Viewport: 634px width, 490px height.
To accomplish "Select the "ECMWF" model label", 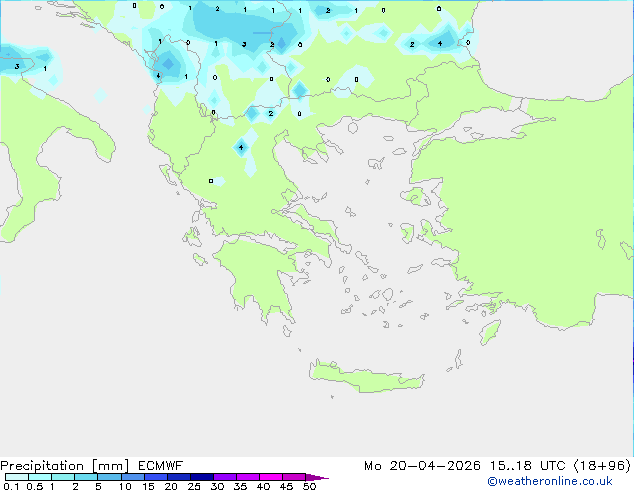I will click(x=161, y=466).
